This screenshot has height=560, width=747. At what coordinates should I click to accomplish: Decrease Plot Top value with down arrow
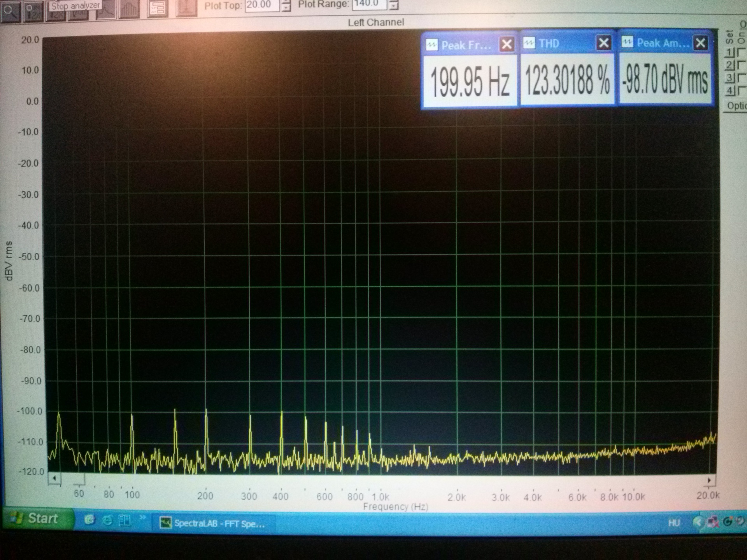tap(286, 8)
